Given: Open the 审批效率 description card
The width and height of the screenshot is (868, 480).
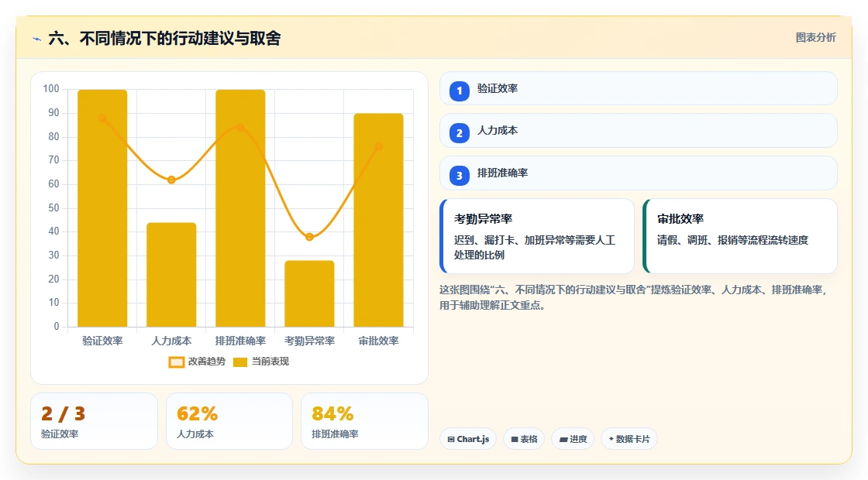Looking at the screenshot, I should pos(740,236).
